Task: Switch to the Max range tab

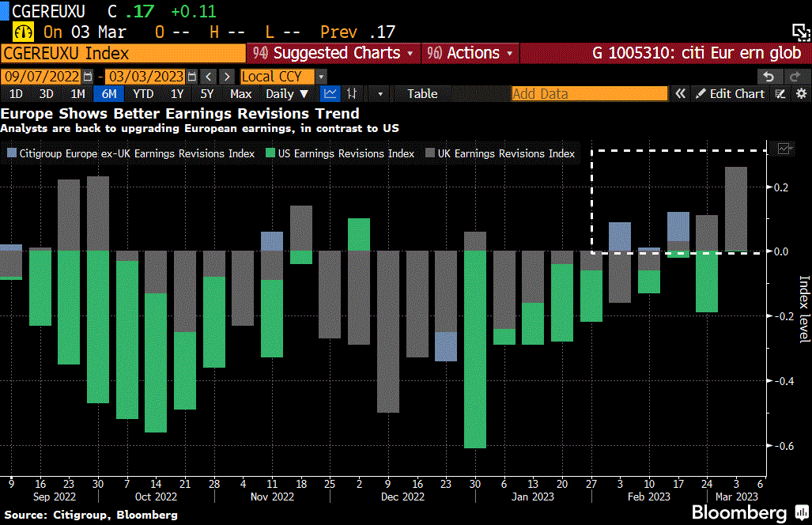Action: [241, 94]
